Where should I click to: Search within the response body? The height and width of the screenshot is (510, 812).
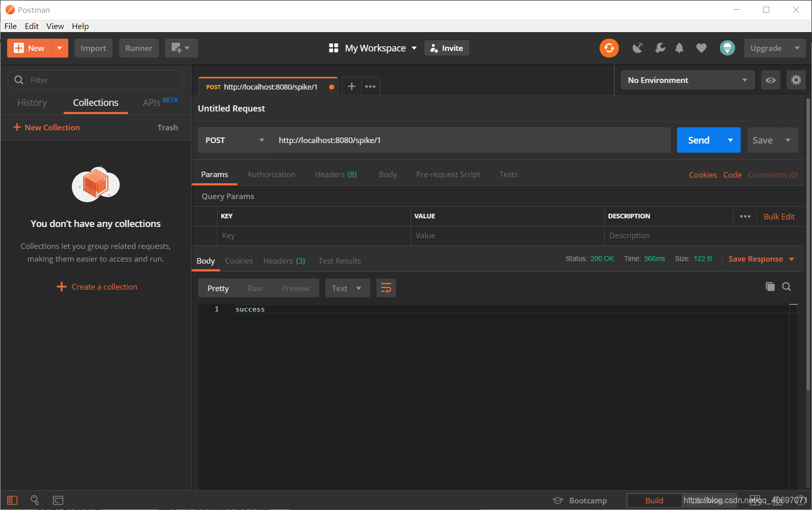click(x=787, y=287)
